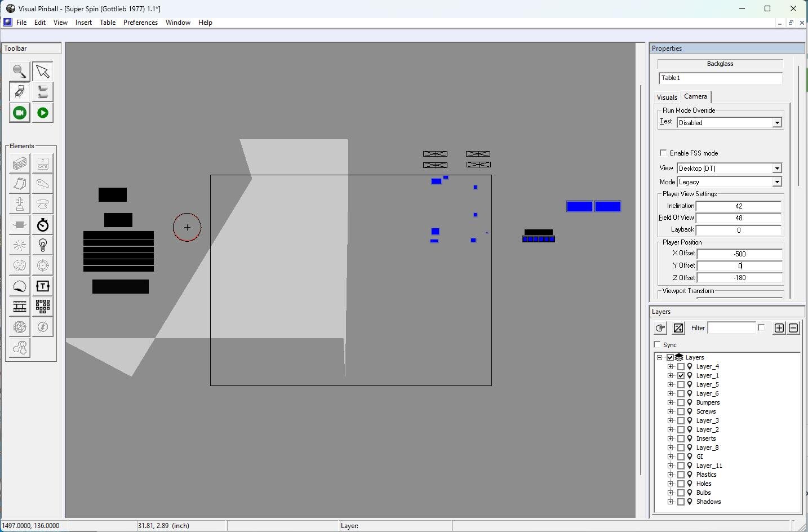Select the Light element tool
This screenshot has width=808, height=532.
coord(43,245)
